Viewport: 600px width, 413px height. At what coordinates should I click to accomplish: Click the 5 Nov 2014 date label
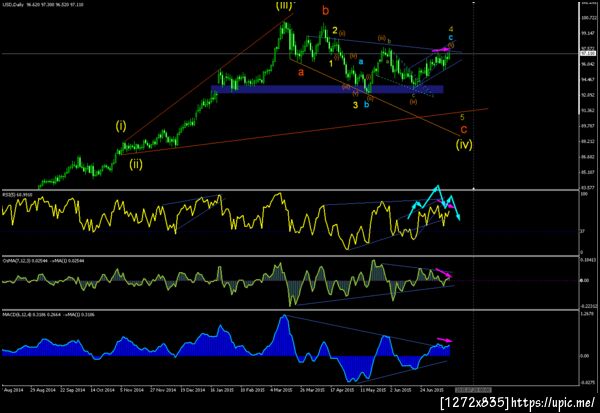132,390
